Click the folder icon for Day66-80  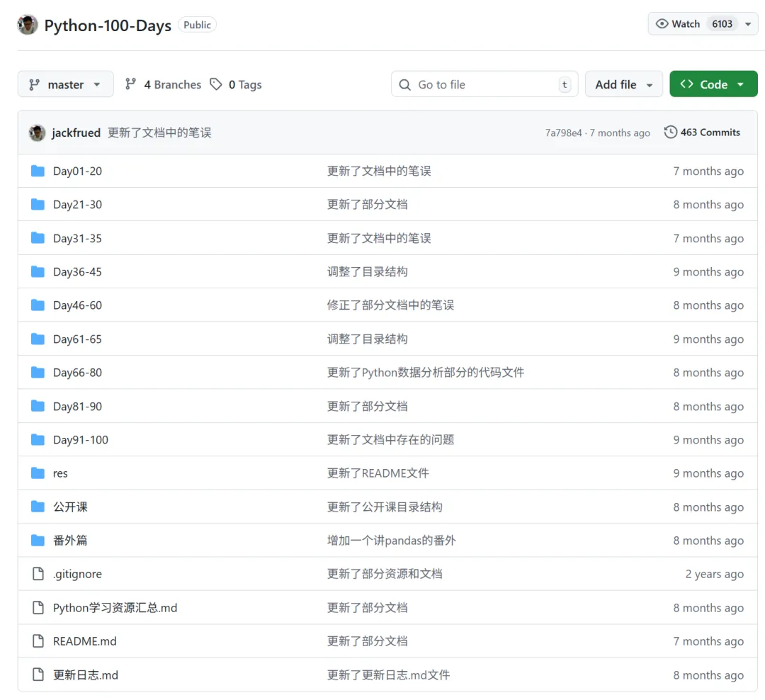38,373
